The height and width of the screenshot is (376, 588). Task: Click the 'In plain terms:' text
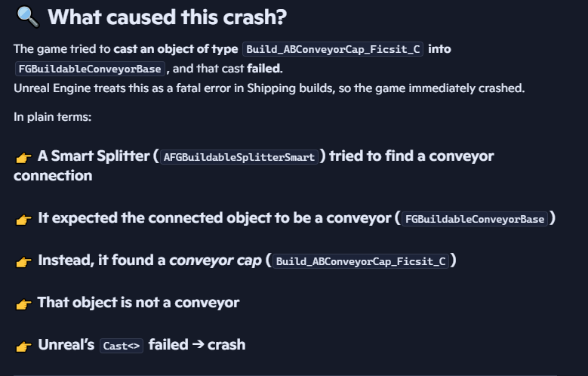(x=52, y=118)
